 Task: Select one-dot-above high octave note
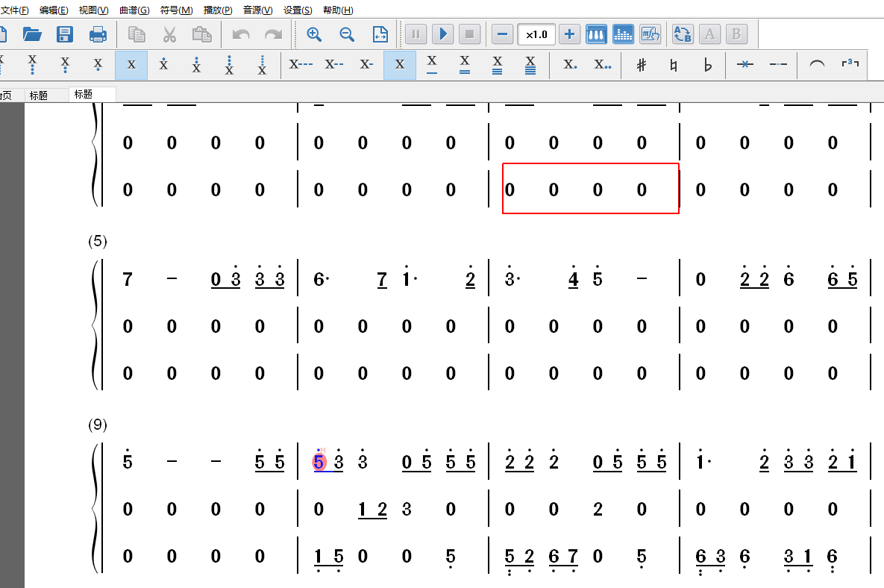(163, 65)
